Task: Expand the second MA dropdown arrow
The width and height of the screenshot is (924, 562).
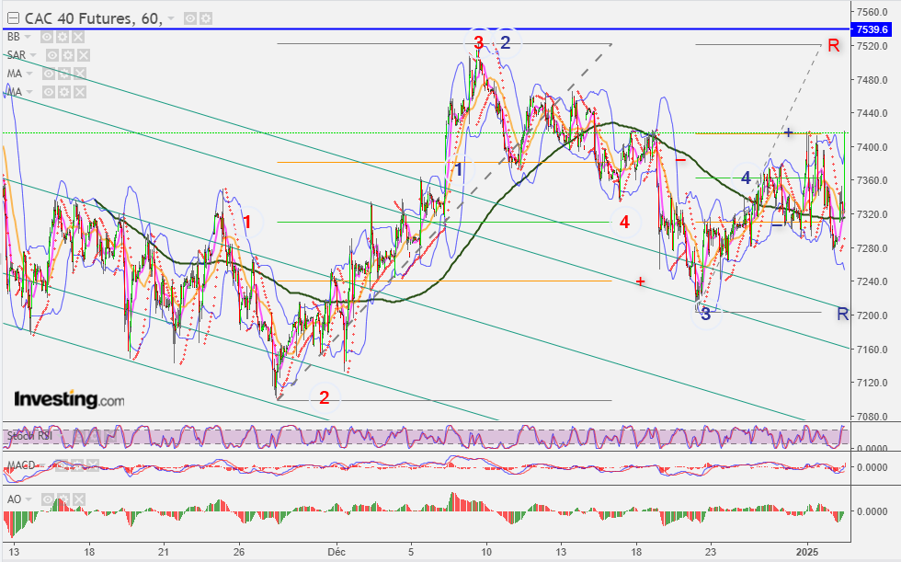Action: pyautogui.click(x=29, y=93)
